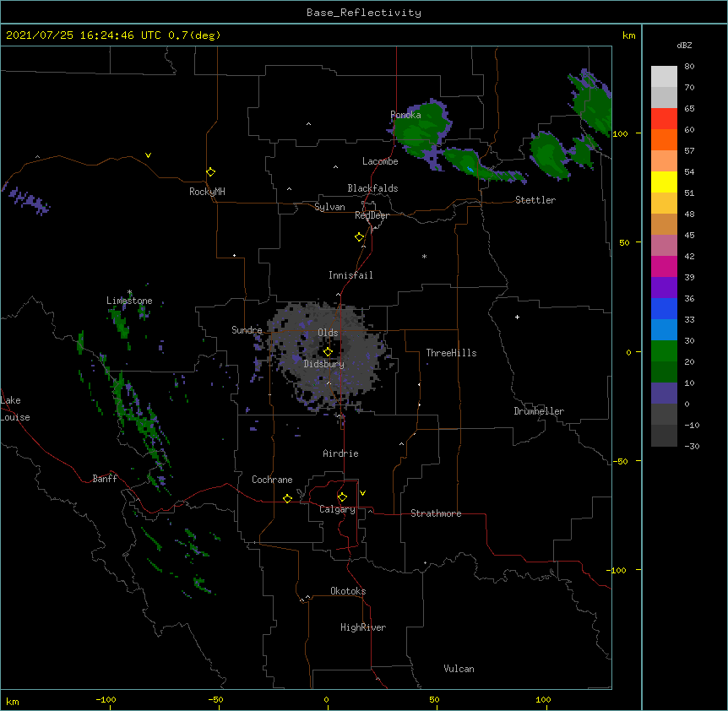Viewport: 728px width, 711px height.
Task: Click the yellow V marker northeast of Calgary
Action: coord(362,493)
